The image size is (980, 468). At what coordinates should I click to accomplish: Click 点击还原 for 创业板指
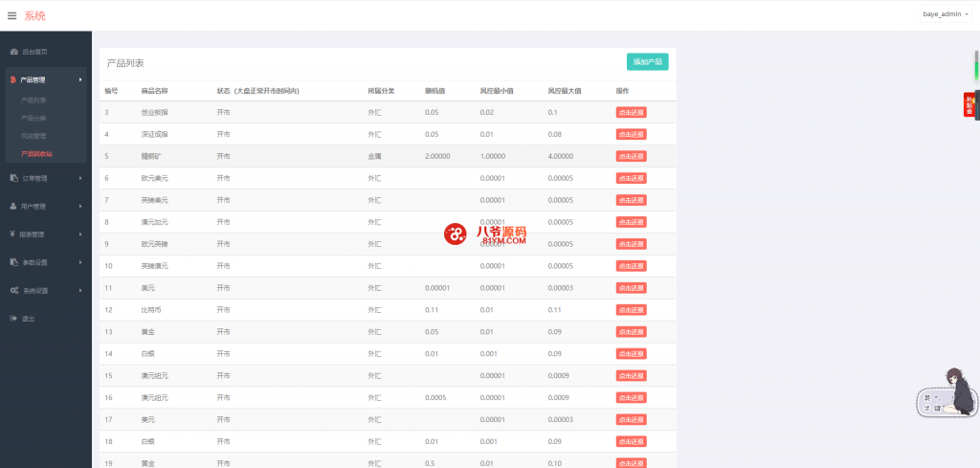click(x=632, y=113)
